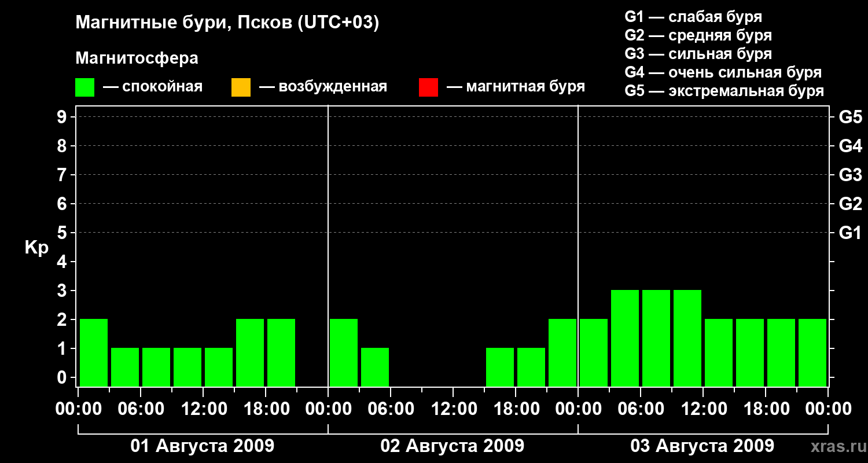Click 'G1 — слабая буря' description line
Image resolution: width=868 pixels, height=463 pixels.
693,17
